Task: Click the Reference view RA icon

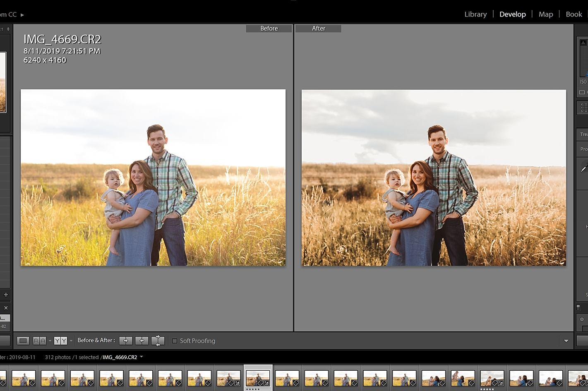Action: (x=40, y=341)
